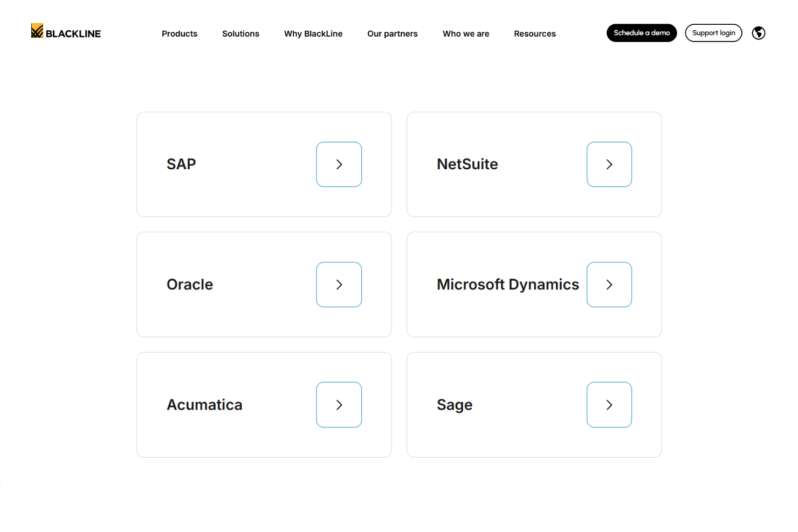
Task: Open the Who we are section
Action: coord(466,33)
